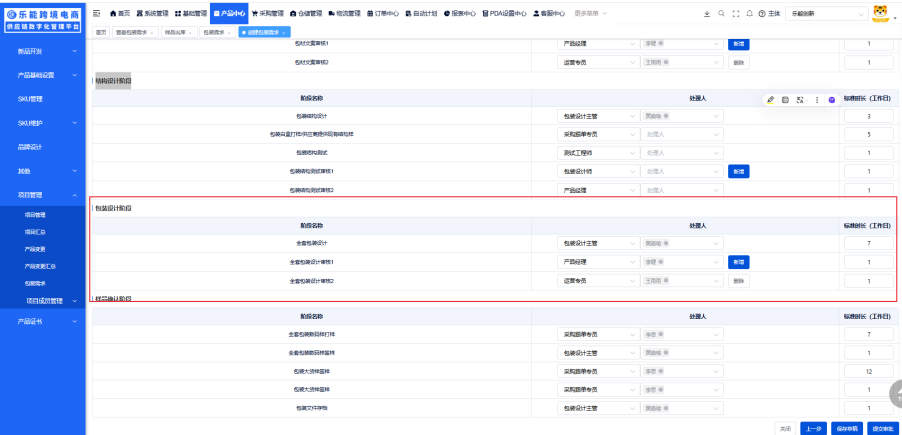Viewport: 902px width, 435px height.
Task: Open user avatar at top right
Action: click(x=881, y=13)
